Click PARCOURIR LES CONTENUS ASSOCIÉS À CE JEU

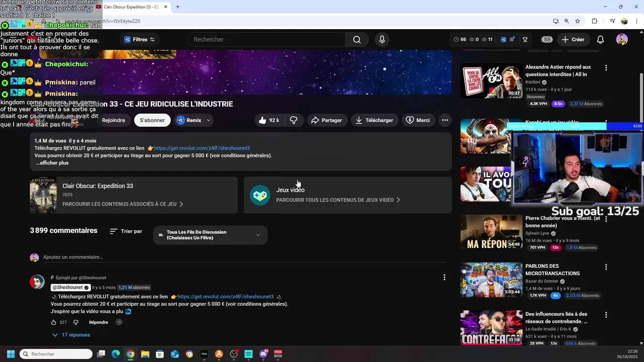coord(123,204)
